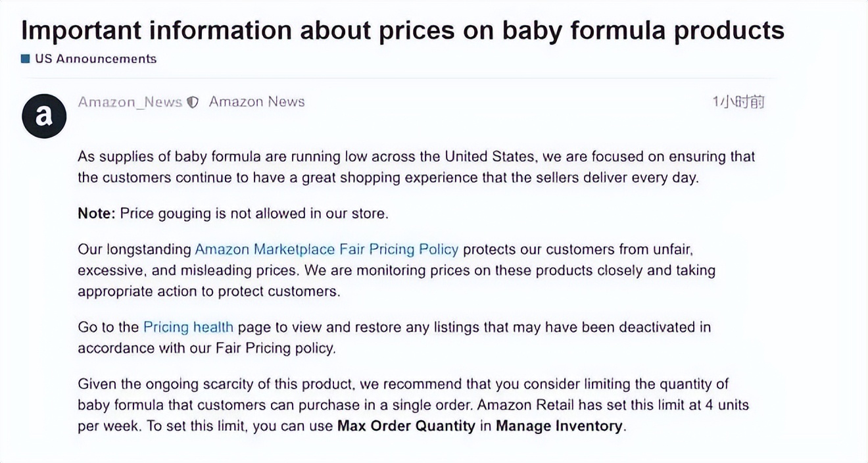The height and width of the screenshot is (463, 868).
Task: Click the US Announcements category label
Action: point(96,59)
